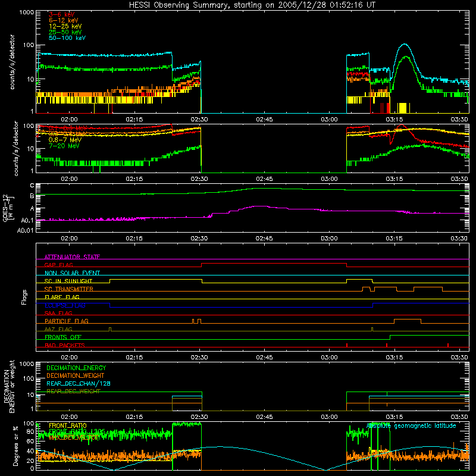
Task: Click the long raised PARTICLE_FLAG step after 03:15
Action: [408, 320]
